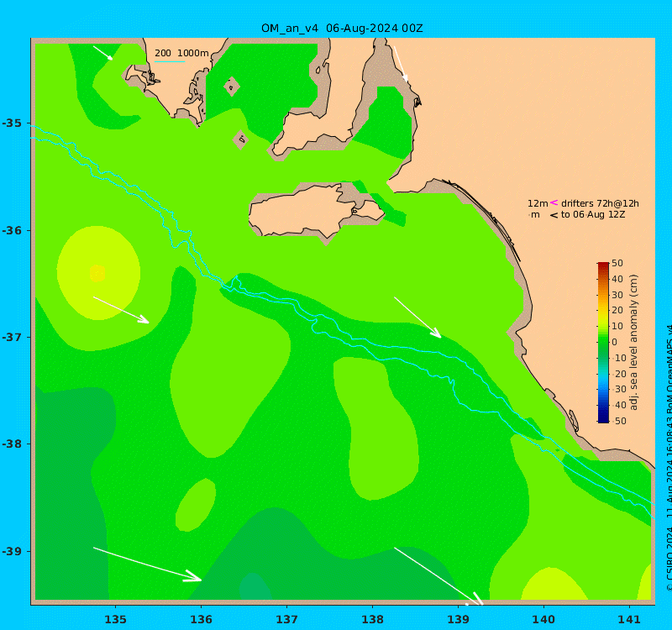Click the cyan contour legend line under '200 1000m'
Viewport: 672px width, 630px height.
pos(170,62)
